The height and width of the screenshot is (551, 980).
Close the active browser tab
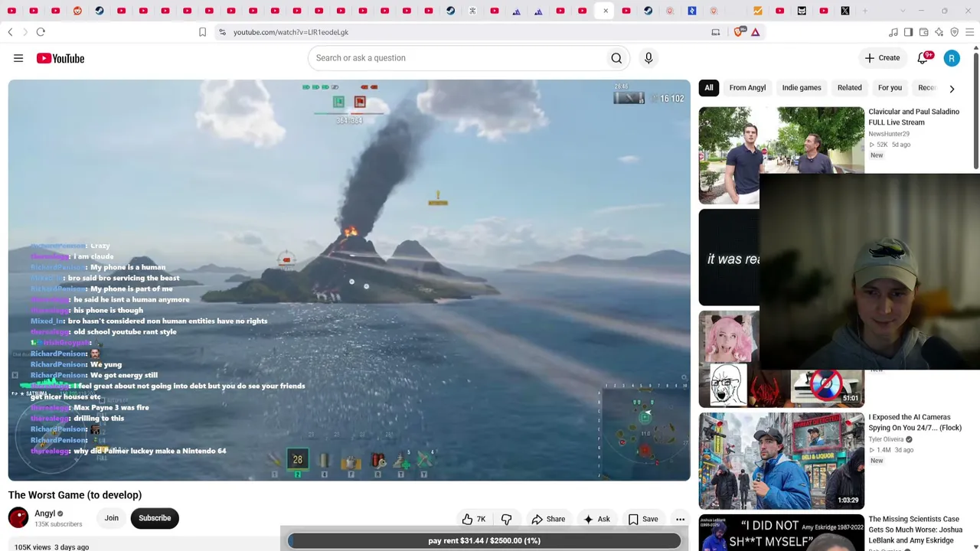pyautogui.click(x=606, y=11)
